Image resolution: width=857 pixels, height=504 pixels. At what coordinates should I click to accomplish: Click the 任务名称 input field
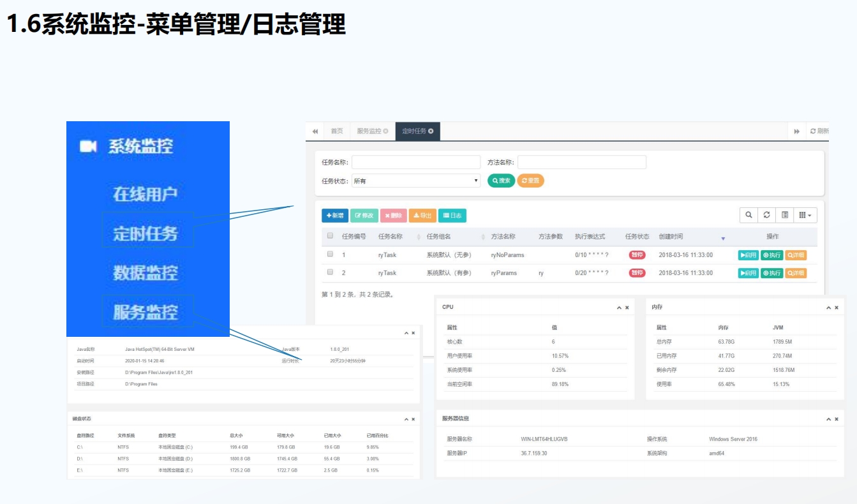tap(415, 162)
